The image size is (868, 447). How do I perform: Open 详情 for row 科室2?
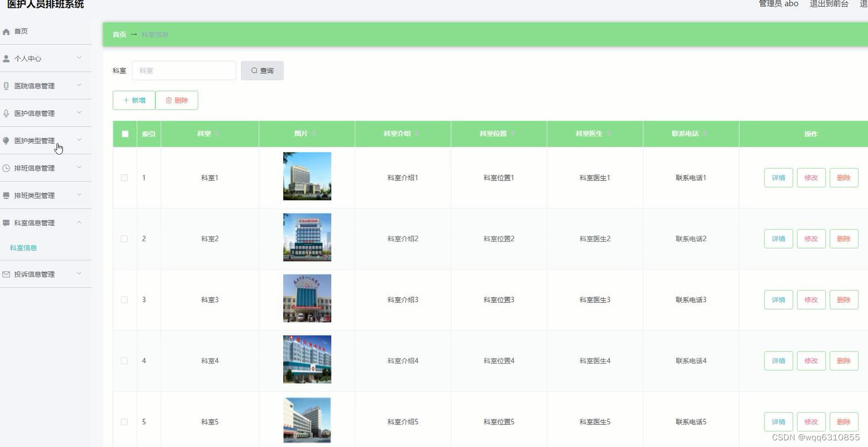[779, 239]
